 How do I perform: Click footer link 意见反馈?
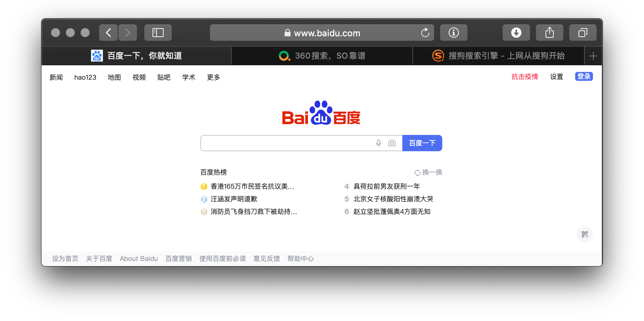pos(267,259)
